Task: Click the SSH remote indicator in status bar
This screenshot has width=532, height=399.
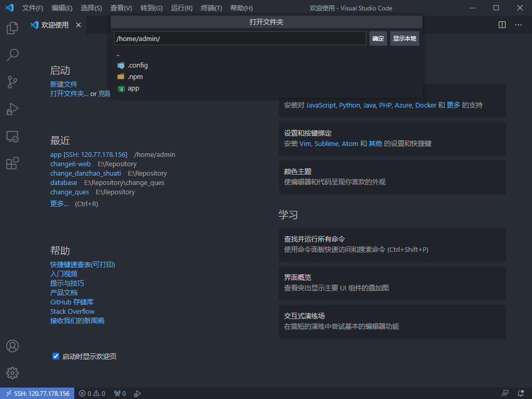Action: (37, 394)
